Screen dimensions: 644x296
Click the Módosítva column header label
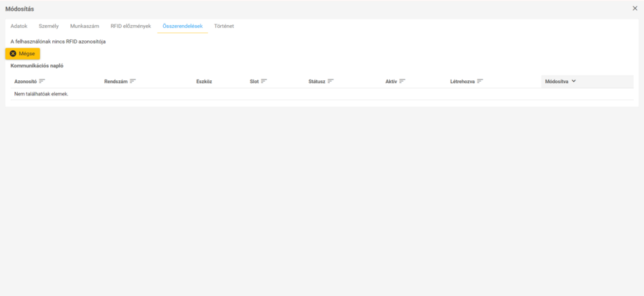pos(556,82)
